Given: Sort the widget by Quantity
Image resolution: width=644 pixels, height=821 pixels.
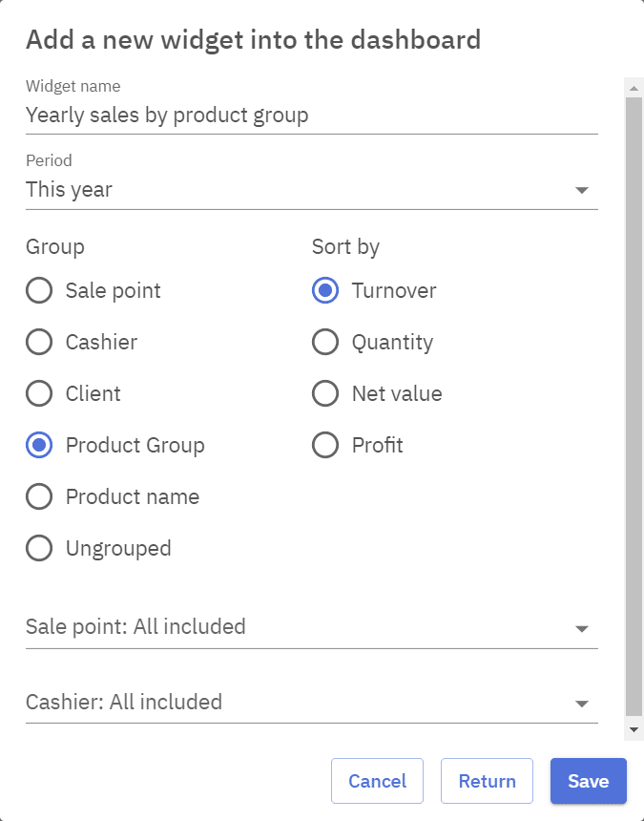Looking at the screenshot, I should click(x=325, y=343).
